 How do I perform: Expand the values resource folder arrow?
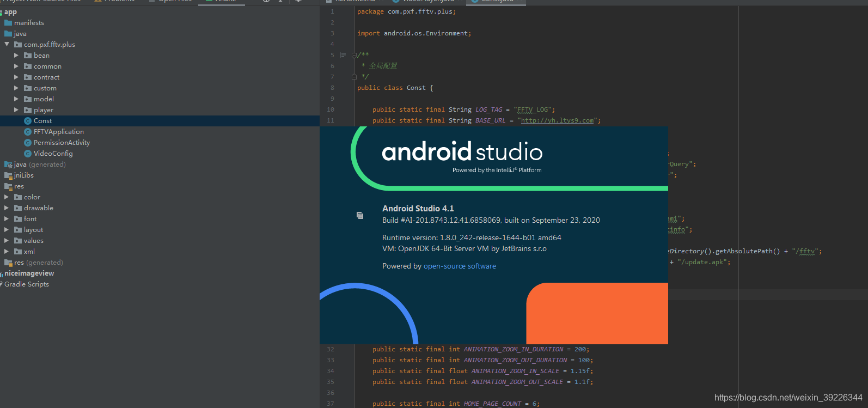7,241
